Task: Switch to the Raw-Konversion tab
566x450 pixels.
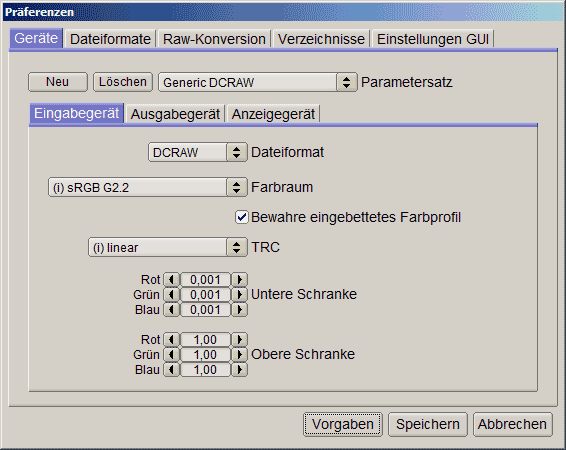Action: click(x=214, y=39)
